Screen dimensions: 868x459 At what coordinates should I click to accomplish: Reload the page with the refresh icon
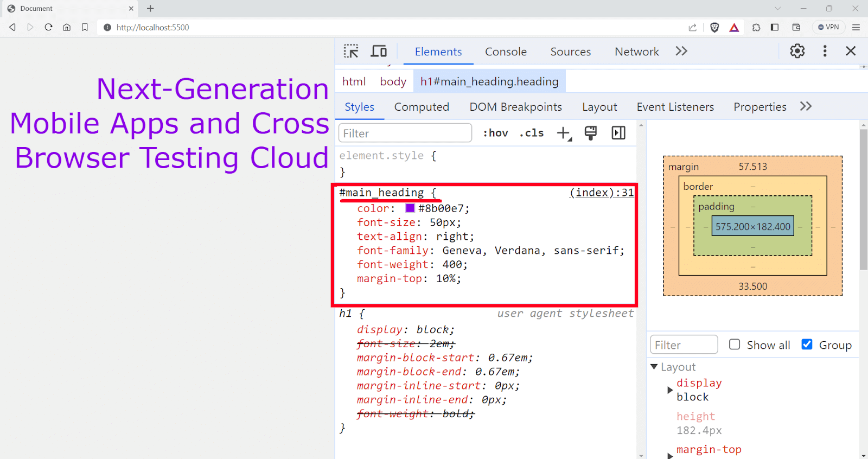48,27
